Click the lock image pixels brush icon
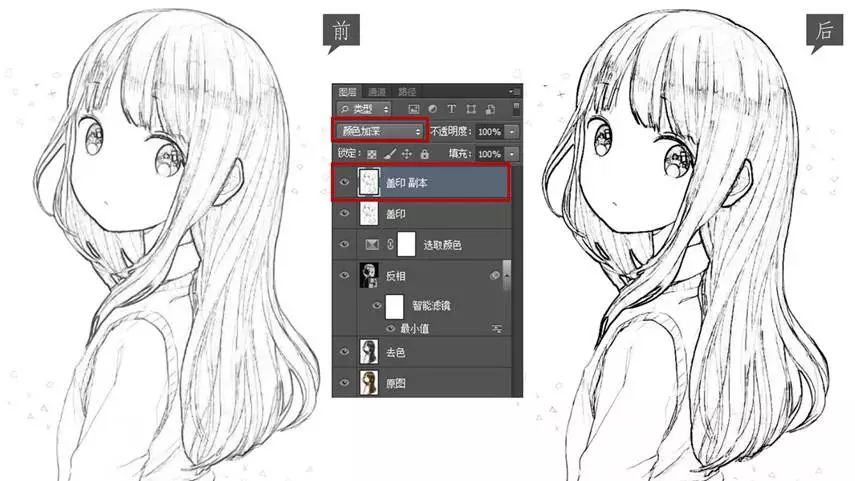The width and height of the screenshot is (855, 481). click(391, 154)
